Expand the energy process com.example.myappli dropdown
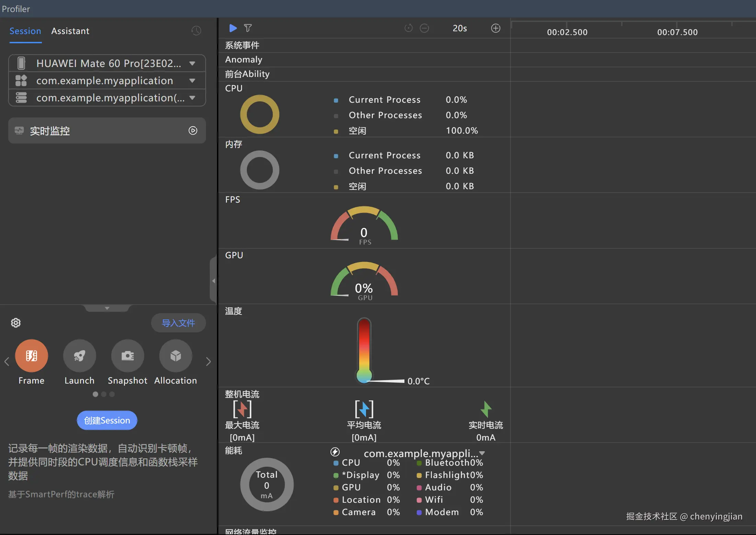This screenshot has height=535, width=756. coord(482,453)
